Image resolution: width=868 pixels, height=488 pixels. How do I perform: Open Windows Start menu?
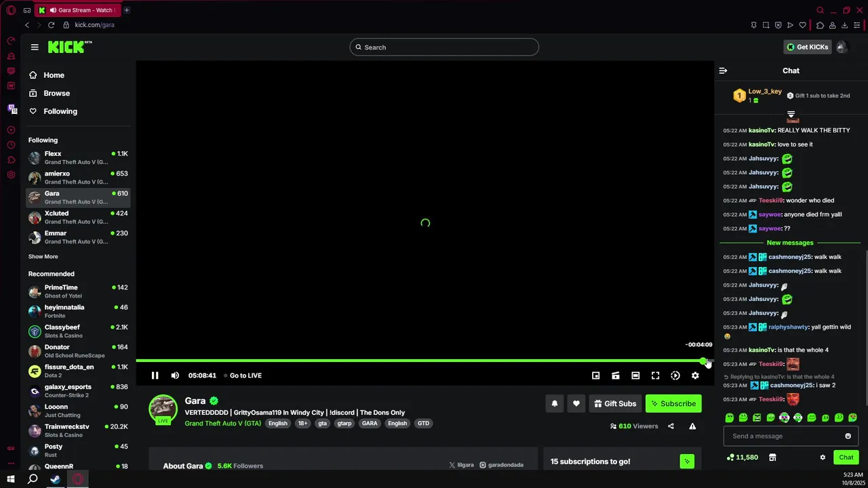[x=11, y=479]
